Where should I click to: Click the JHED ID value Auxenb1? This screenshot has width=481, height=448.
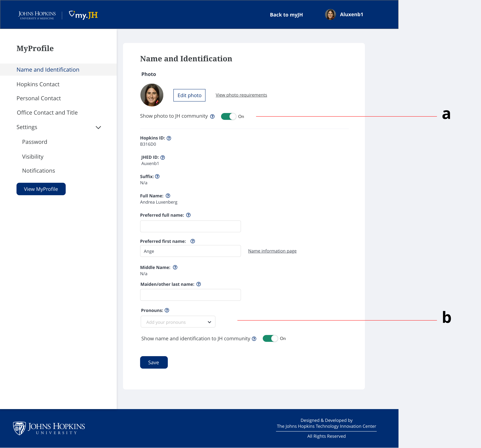150,164
